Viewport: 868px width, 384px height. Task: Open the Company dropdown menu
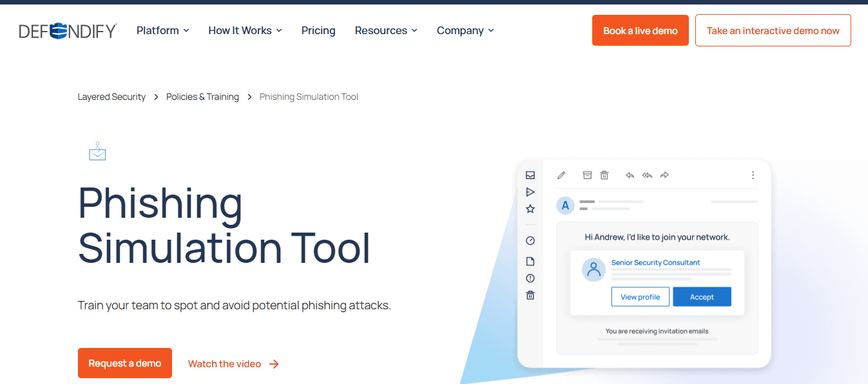465,30
